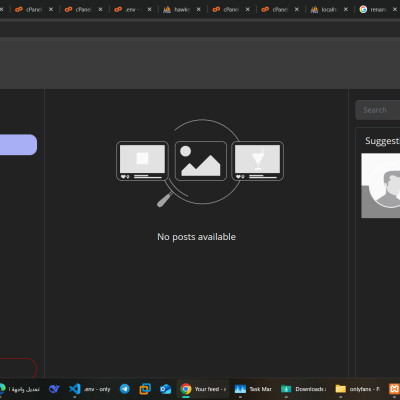This screenshot has height=400, width=400.
Task: Close the 'localh' browser tab
Action: (346, 9)
